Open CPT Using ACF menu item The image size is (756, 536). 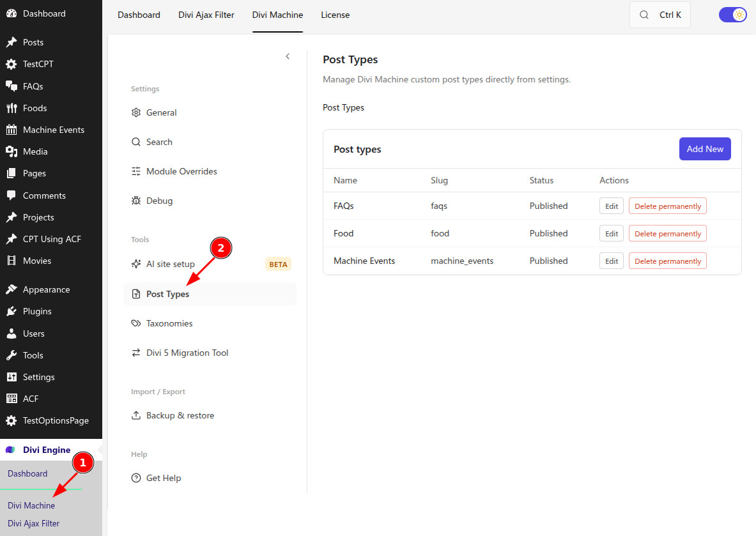coord(51,239)
